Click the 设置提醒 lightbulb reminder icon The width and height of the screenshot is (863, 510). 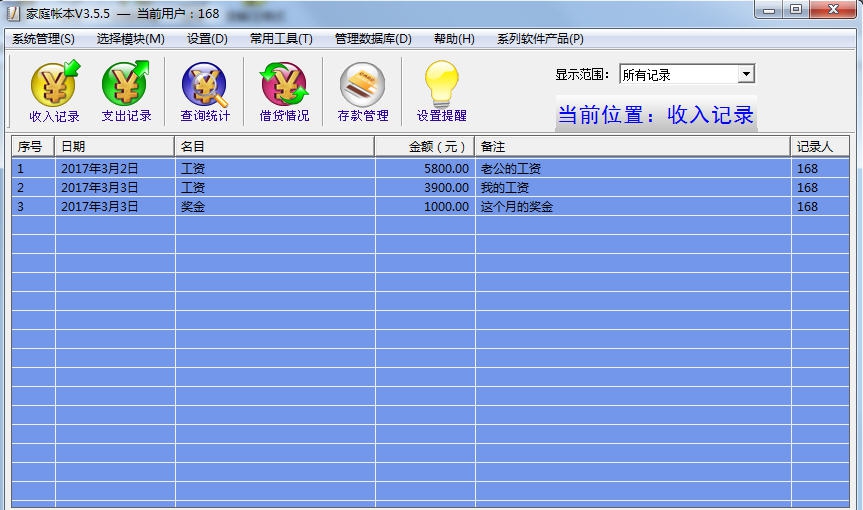pyautogui.click(x=441, y=92)
